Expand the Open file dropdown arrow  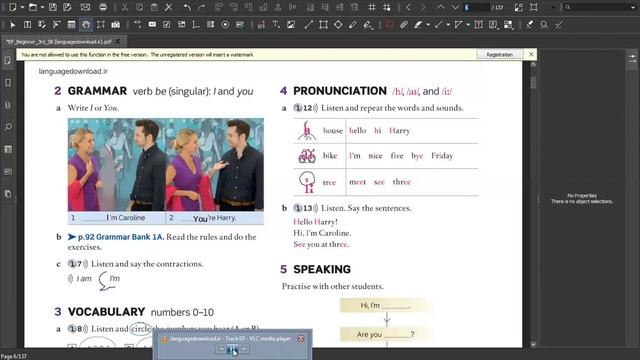[x=42, y=7]
